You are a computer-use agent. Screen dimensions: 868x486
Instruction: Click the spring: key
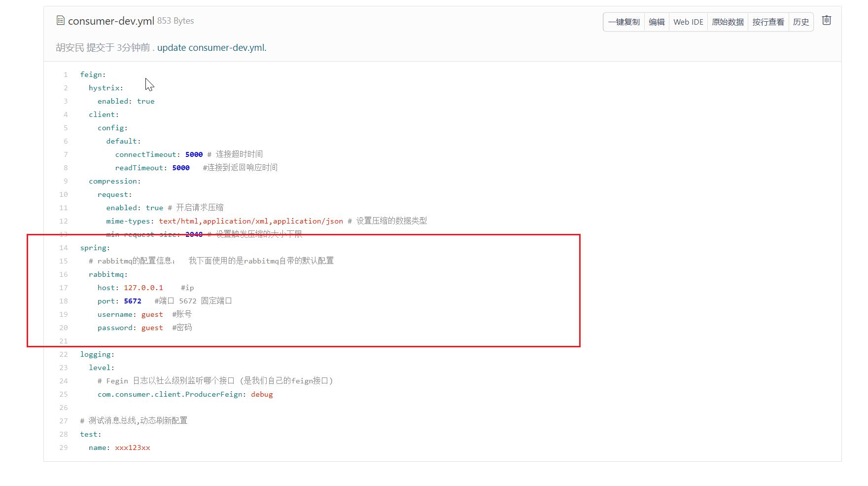point(95,248)
